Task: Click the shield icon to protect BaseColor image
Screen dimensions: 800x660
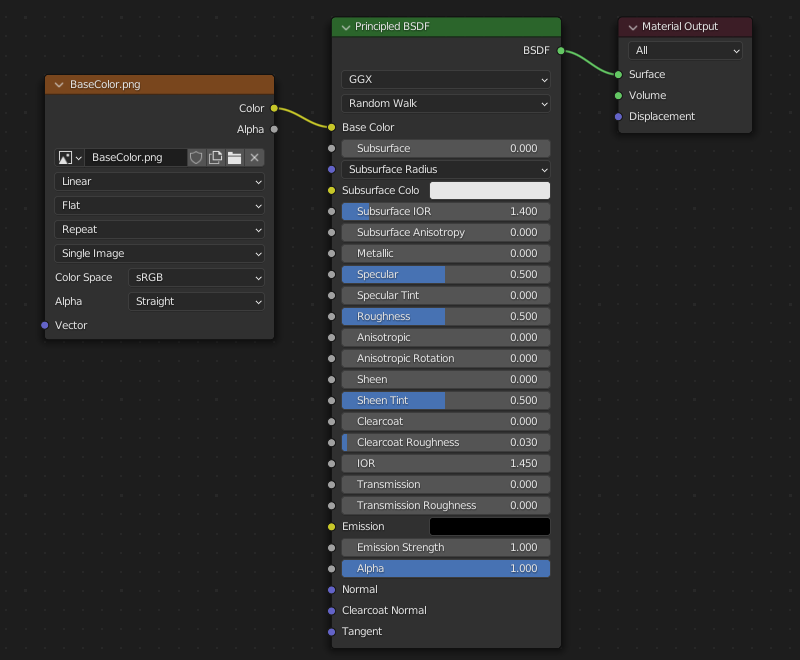Action: click(x=196, y=157)
